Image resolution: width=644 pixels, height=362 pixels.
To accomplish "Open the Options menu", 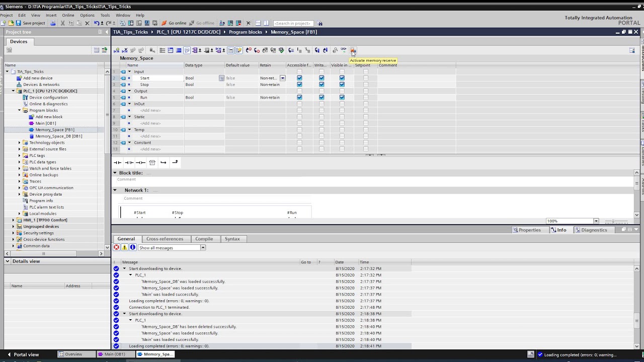I will (87, 15).
